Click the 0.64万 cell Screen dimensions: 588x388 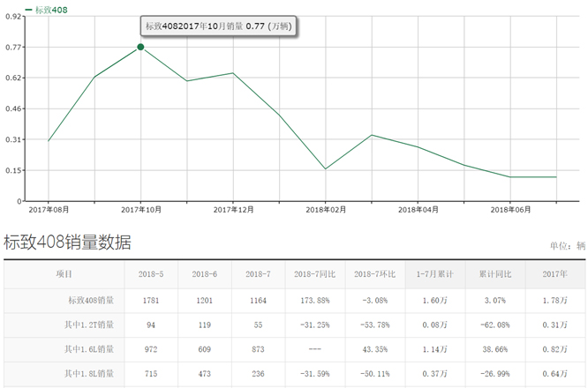click(x=555, y=374)
